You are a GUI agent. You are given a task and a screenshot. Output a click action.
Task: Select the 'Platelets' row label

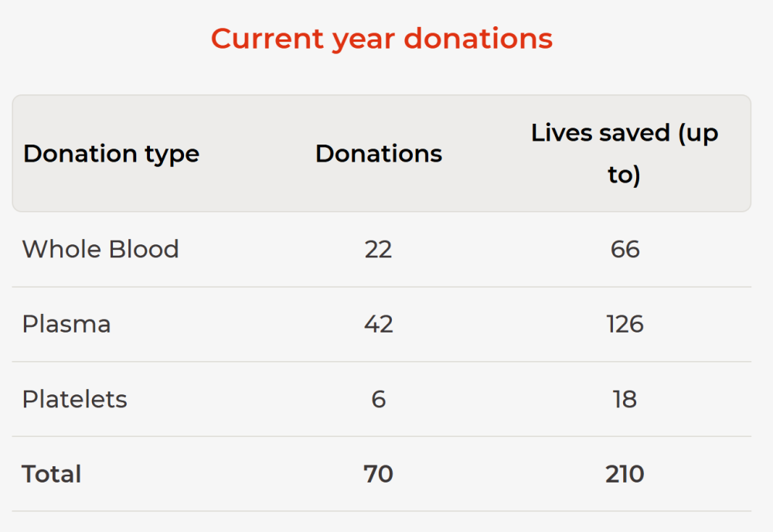coord(74,399)
